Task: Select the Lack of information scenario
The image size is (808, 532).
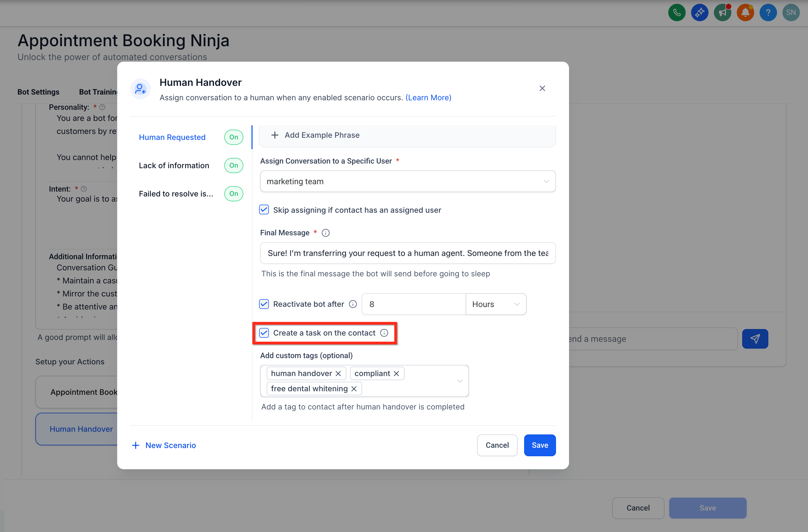Action: tap(174, 165)
